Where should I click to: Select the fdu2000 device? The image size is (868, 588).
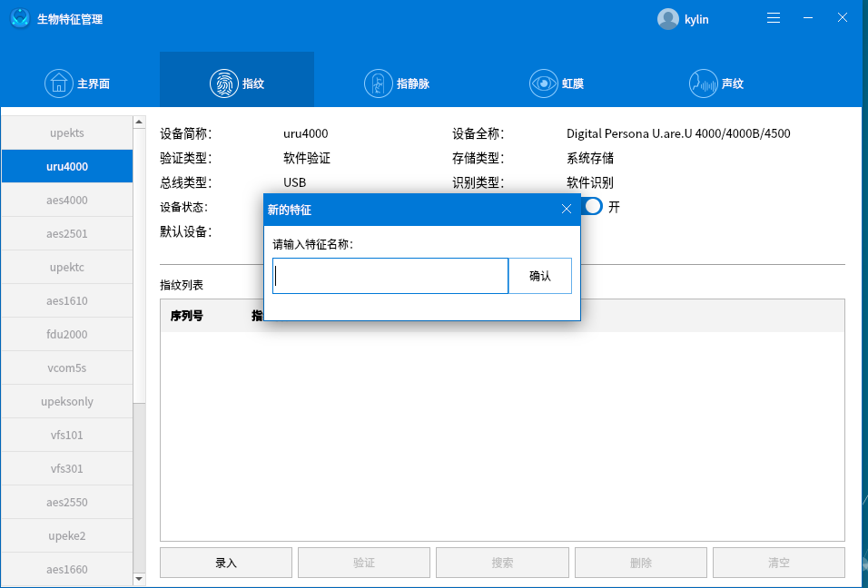pos(67,334)
